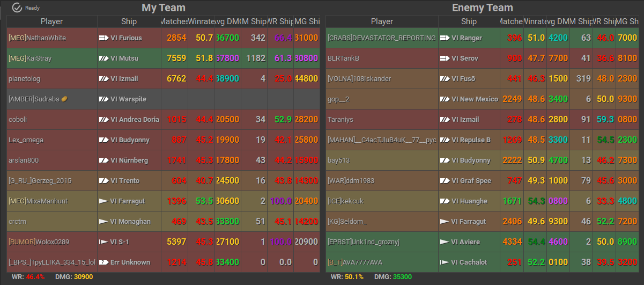Click the Ready status checkmark icon
The width and height of the screenshot is (644, 285).
[17, 8]
